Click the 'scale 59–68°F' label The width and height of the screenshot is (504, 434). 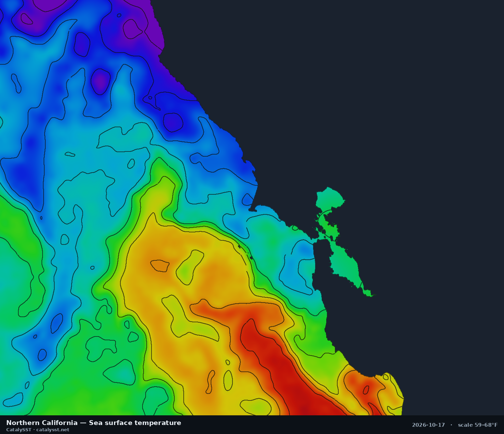coord(478,425)
